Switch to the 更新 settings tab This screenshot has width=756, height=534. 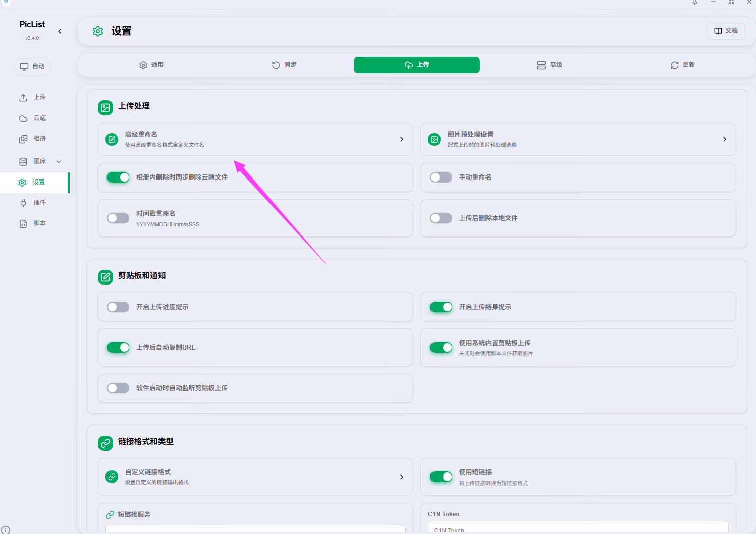[682, 65]
